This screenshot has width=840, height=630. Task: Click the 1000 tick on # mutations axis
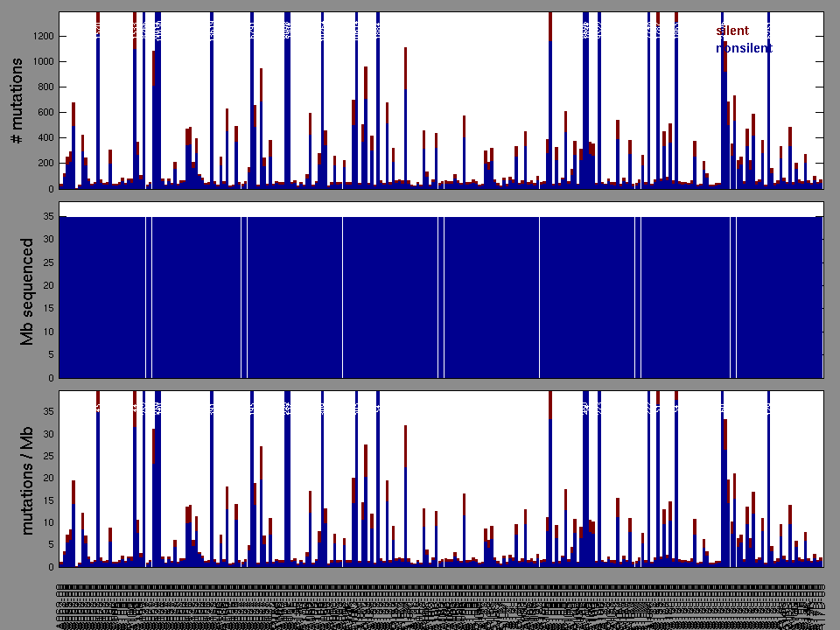tap(40, 62)
